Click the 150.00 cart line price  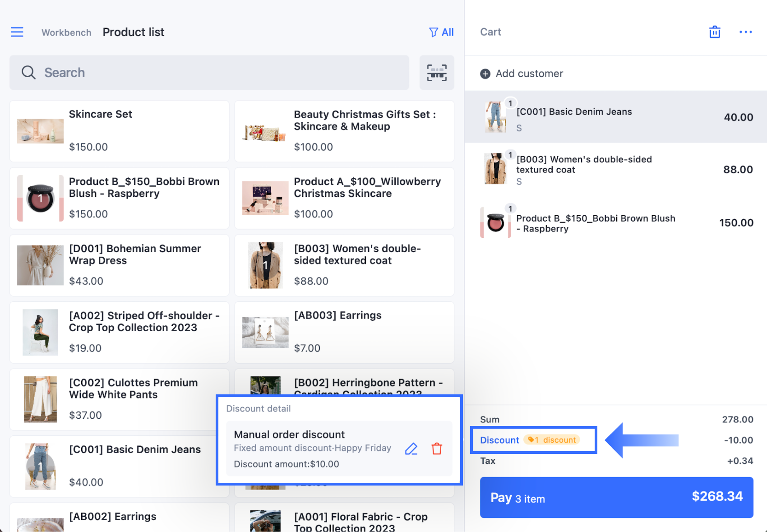pyautogui.click(x=736, y=223)
